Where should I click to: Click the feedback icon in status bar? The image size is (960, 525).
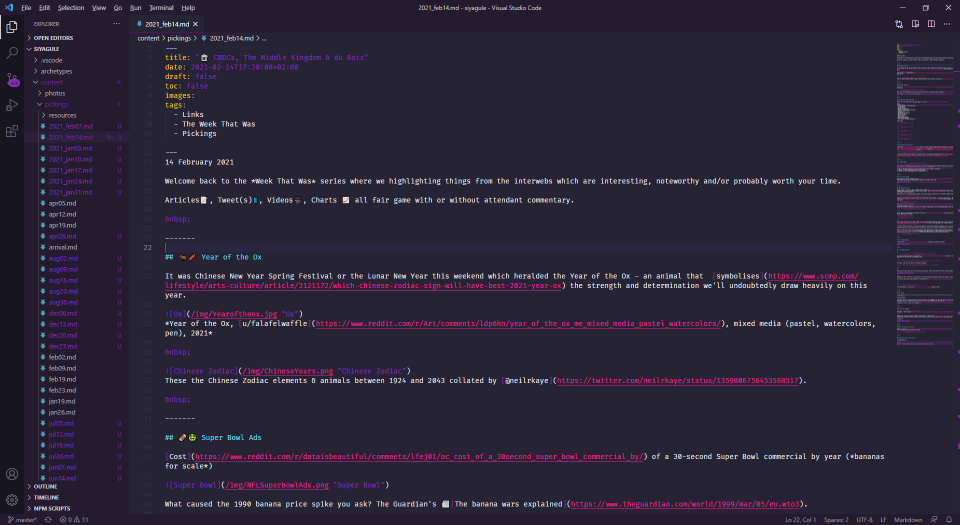(934, 519)
